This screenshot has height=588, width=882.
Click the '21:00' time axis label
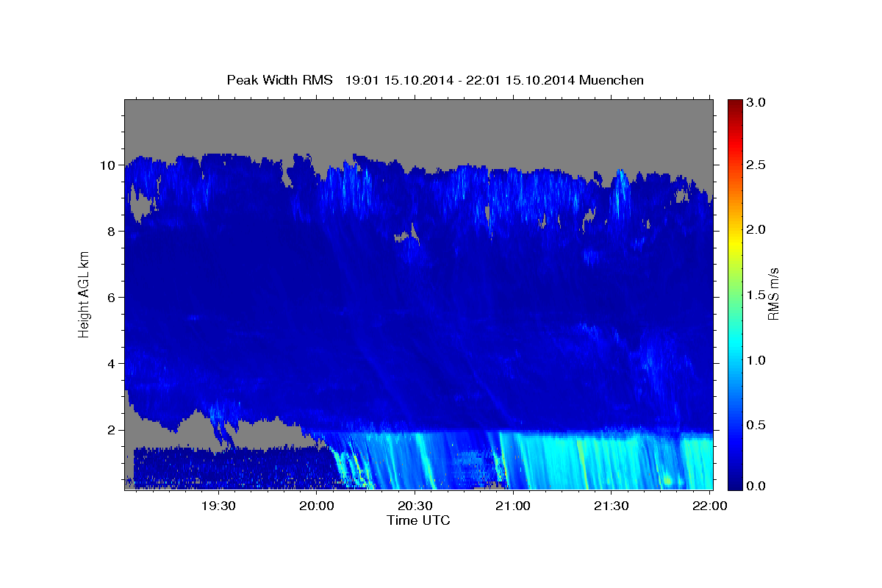point(513,506)
